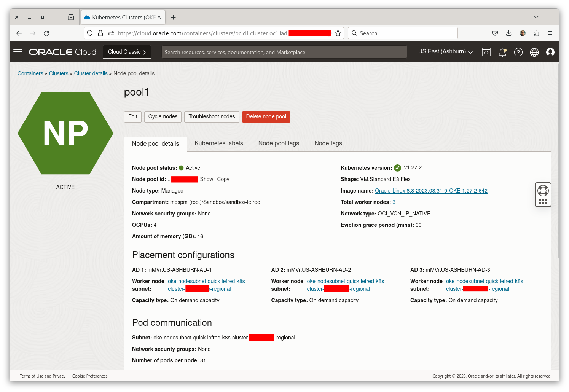This screenshot has width=569, height=392.
Task: Close the Kubernetes Clusters browser tab
Action: coord(159,17)
